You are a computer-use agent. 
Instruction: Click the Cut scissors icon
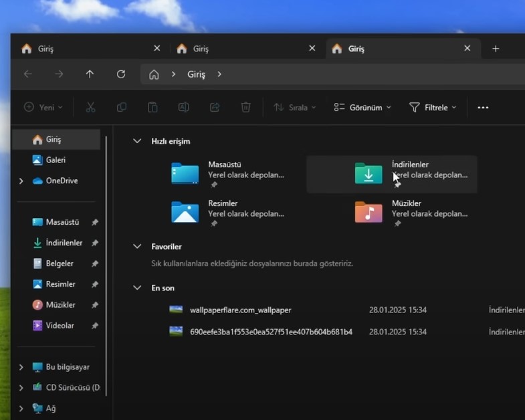click(91, 108)
